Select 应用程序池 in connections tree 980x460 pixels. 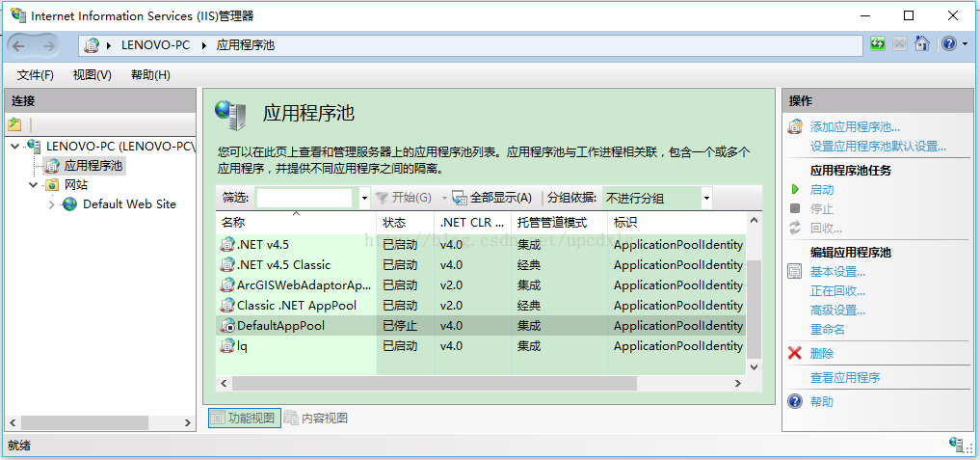93,166
